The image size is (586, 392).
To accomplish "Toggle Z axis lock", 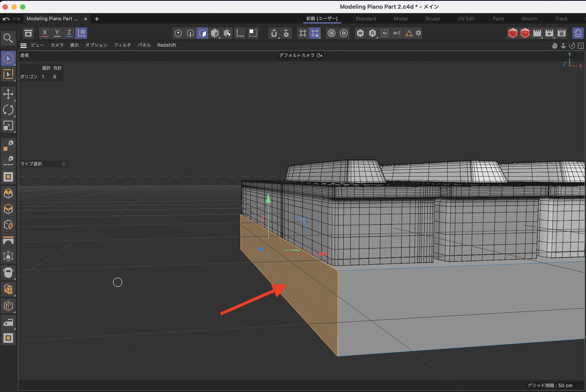I will pos(69,33).
